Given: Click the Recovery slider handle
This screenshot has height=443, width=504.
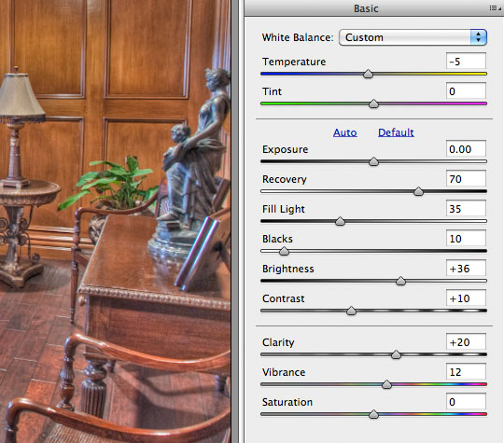Looking at the screenshot, I should point(418,191).
